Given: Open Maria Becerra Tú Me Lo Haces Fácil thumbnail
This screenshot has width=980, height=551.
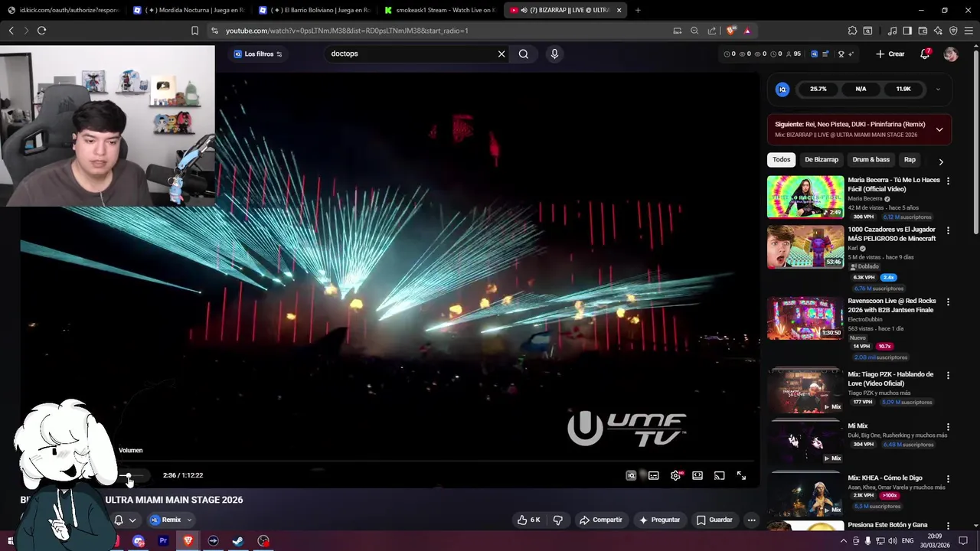Looking at the screenshot, I should click(805, 197).
